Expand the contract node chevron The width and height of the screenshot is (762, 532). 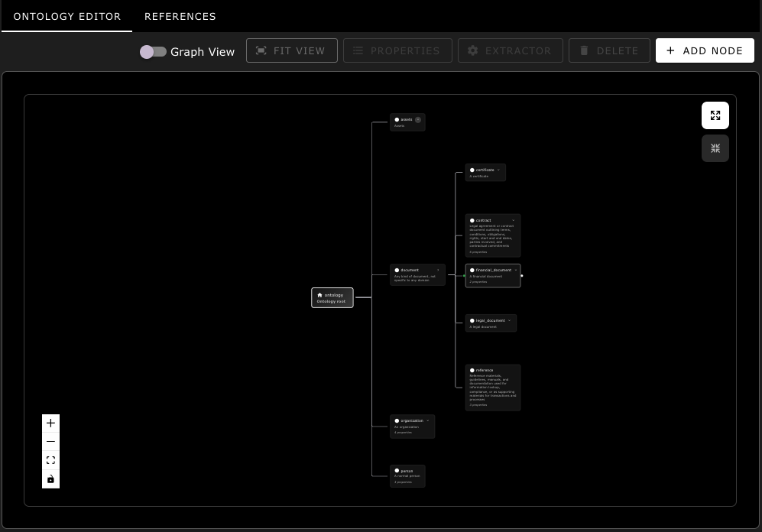point(514,220)
